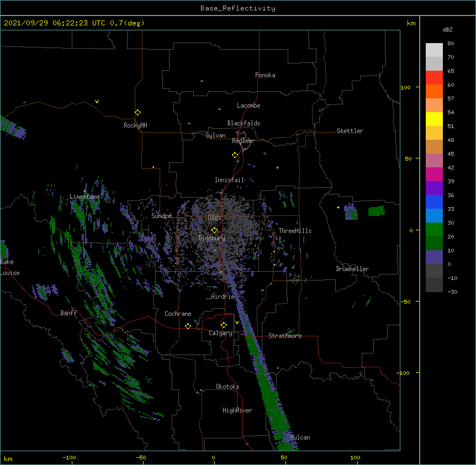Click the Sylvan label
The height and width of the screenshot is (465, 476).
[215, 135]
